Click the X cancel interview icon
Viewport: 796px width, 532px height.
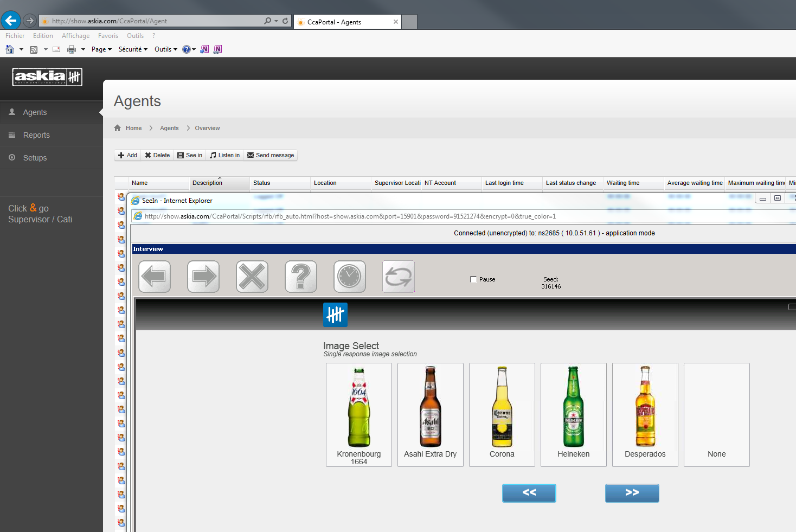(x=252, y=277)
